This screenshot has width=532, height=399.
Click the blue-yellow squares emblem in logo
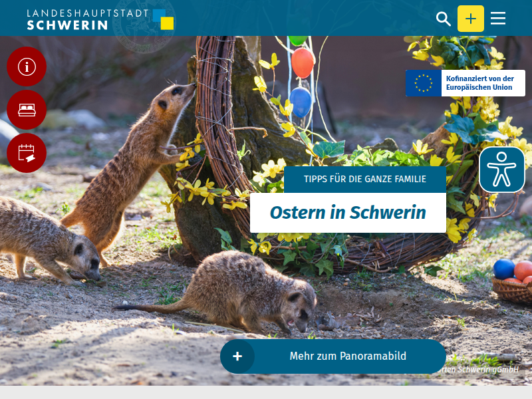click(x=163, y=19)
